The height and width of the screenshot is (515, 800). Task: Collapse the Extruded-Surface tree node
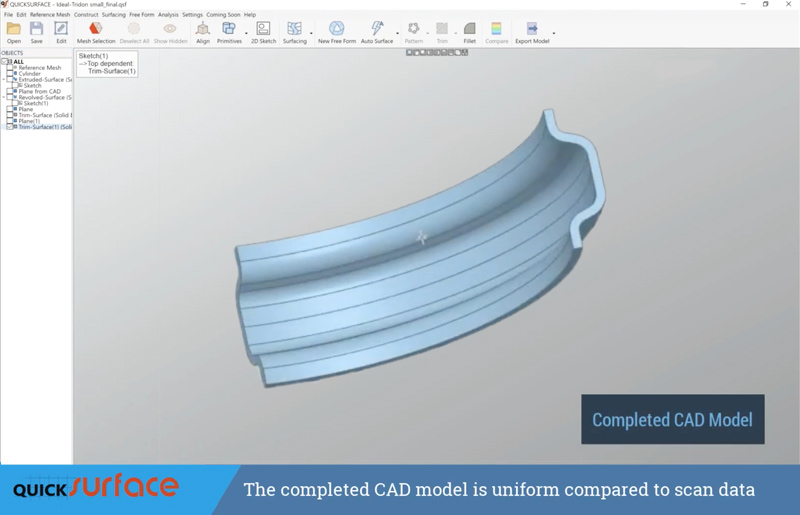click(4, 80)
